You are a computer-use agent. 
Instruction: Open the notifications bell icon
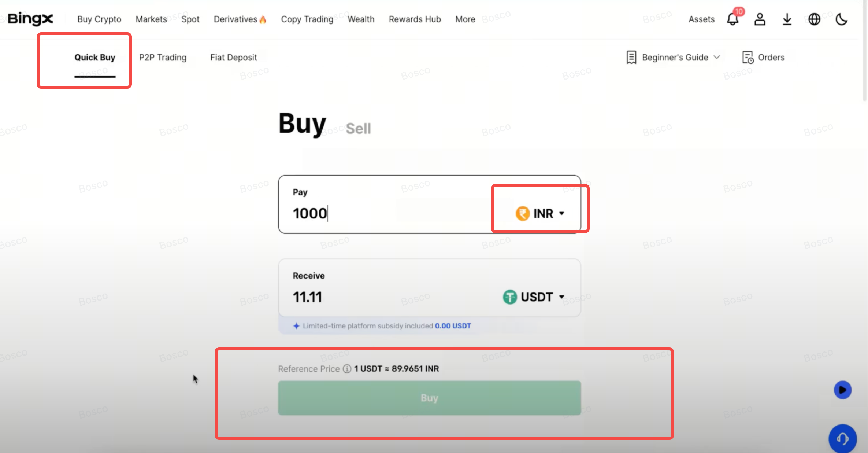pyautogui.click(x=732, y=19)
